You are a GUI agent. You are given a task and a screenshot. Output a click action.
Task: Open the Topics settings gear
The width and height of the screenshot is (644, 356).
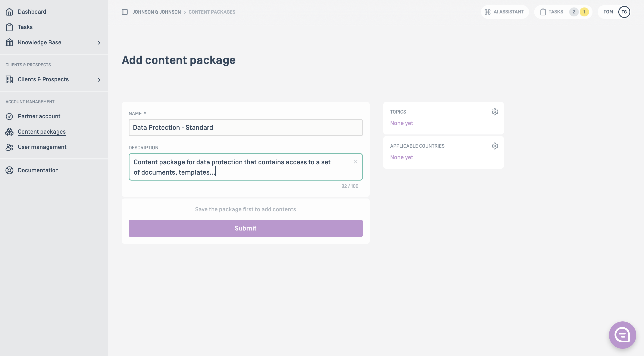click(x=495, y=112)
